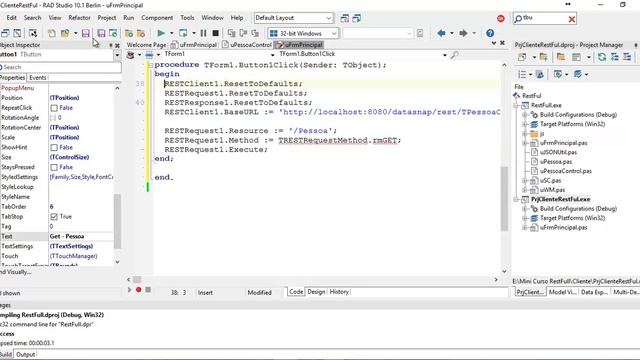
Task: Click the Save All icon in the toolbar
Action: (x=101, y=33)
